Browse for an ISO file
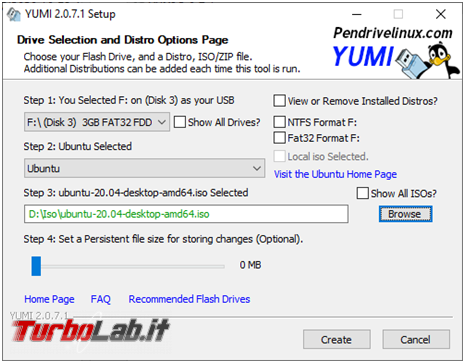The width and height of the screenshot is (465, 364). click(x=405, y=214)
